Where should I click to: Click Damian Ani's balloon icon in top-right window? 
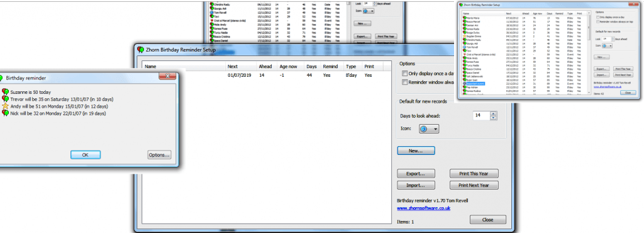(x=465, y=25)
